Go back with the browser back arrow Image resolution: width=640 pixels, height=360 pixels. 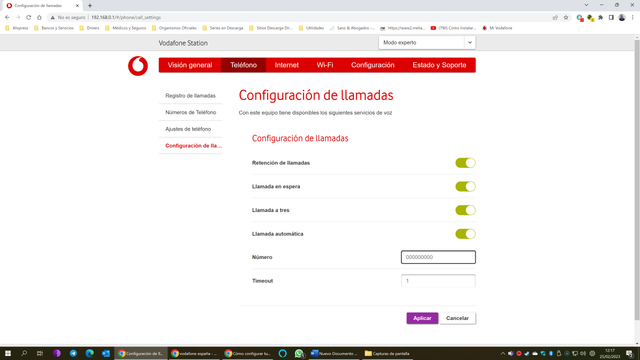7,18
